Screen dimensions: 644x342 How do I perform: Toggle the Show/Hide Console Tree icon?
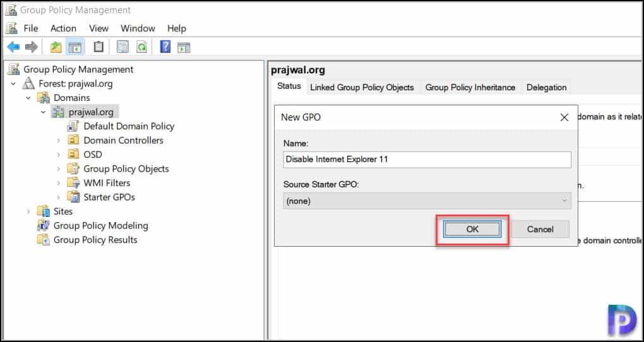click(75, 47)
